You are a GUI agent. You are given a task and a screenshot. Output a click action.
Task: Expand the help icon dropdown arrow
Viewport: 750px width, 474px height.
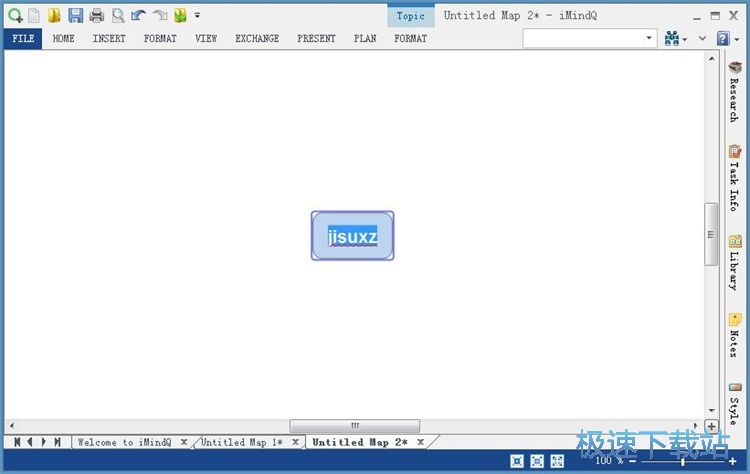(x=737, y=39)
